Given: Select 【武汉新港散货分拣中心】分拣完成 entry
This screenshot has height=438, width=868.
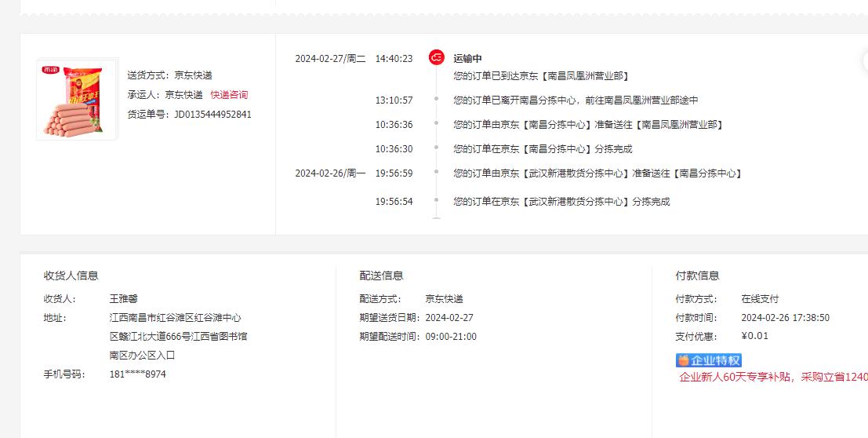Looking at the screenshot, I should pos(562,202).
